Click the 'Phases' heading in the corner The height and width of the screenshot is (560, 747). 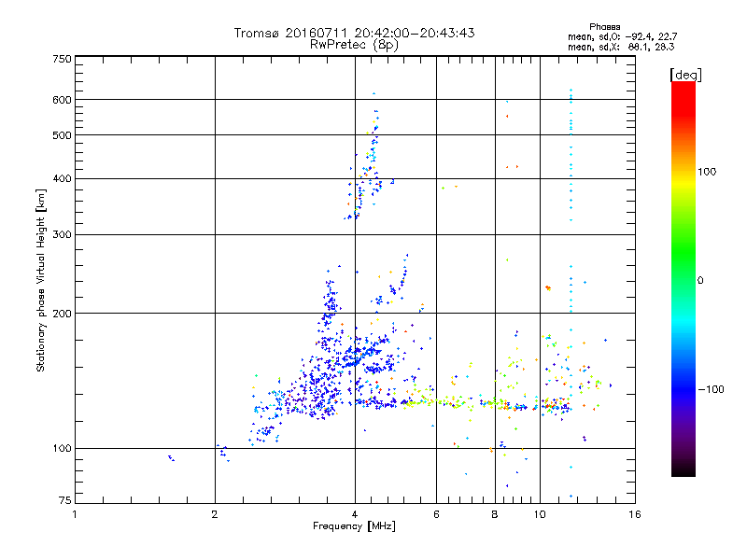604,27
